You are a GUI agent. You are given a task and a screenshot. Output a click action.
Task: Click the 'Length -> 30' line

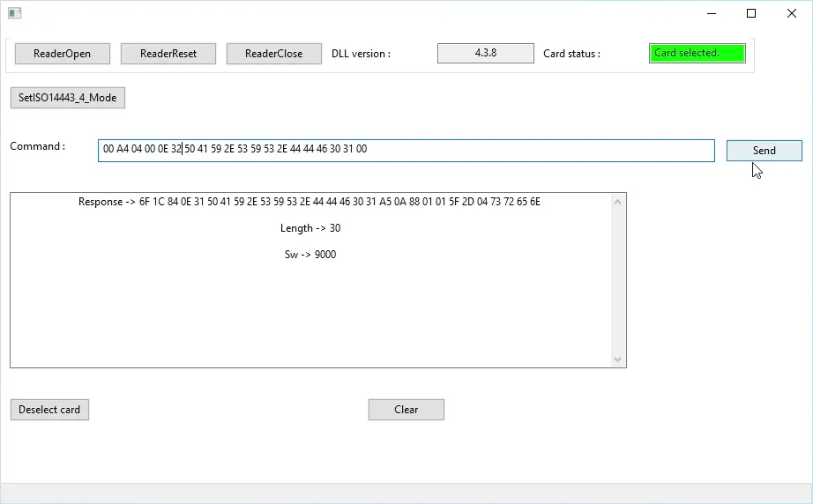tap(310, 228)
